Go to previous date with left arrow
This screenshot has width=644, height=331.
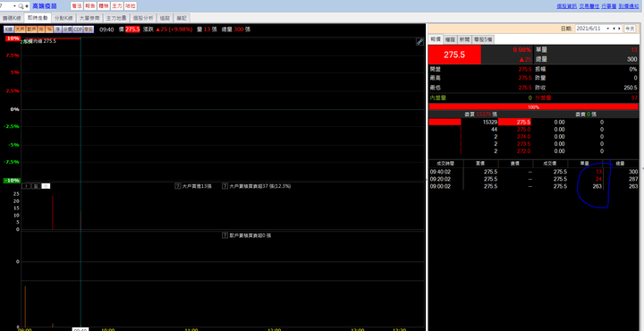pos(614,29)
